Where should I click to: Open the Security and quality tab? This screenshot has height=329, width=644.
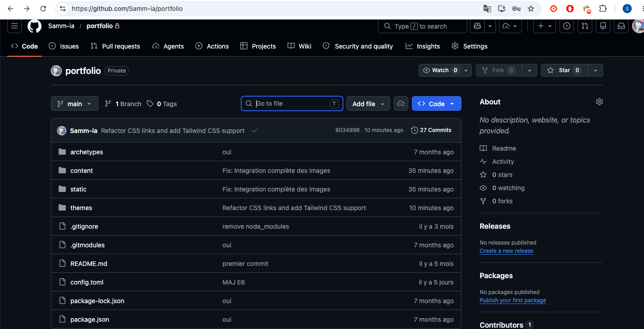point(358,46)
